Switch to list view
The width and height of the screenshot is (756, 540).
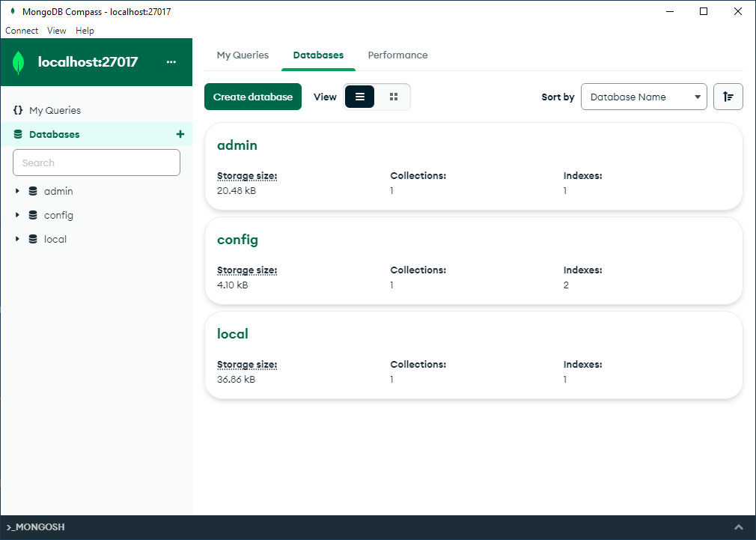point(359,97)
